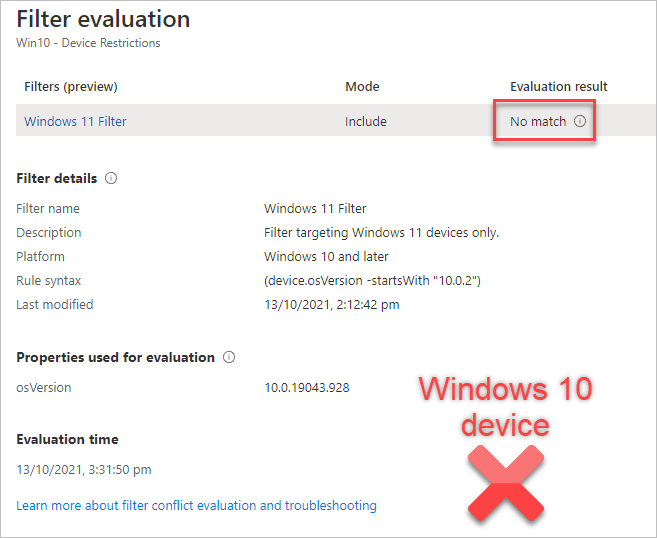Select the rule syntax device.osVersion expression
Viewport: 657px width, 538px height.
372,280
